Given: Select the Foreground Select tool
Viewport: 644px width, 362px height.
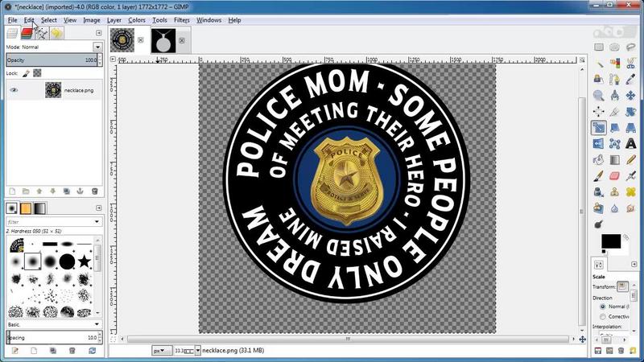Looking at the screenshot, I should (x=599, y=79).
